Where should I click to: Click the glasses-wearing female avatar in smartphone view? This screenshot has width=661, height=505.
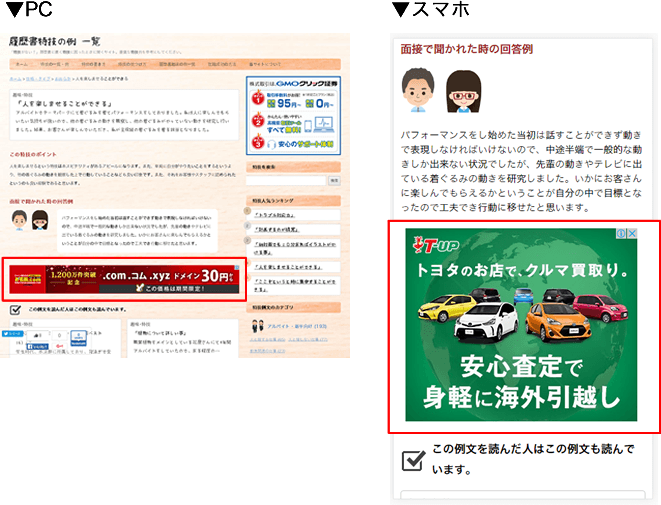(x=463, y=91)
